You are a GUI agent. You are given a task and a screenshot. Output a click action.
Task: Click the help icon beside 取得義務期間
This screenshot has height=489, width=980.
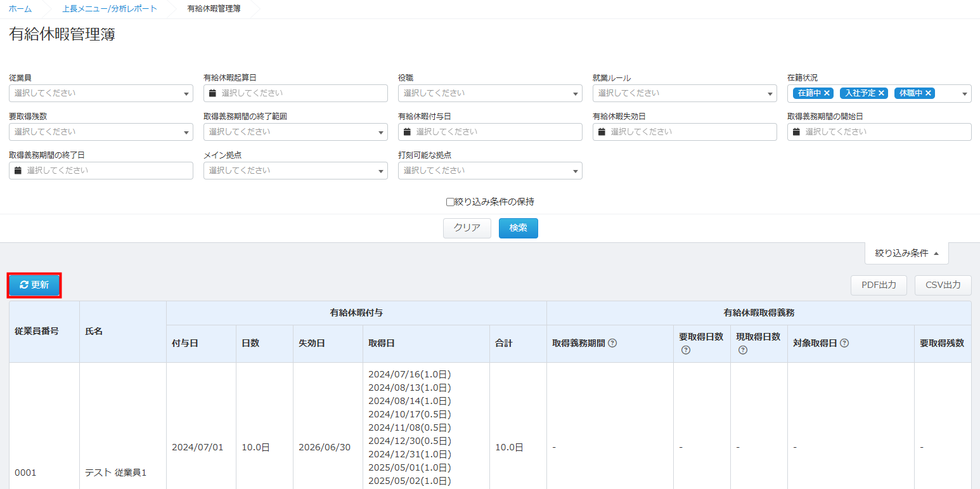pos(612,343)
